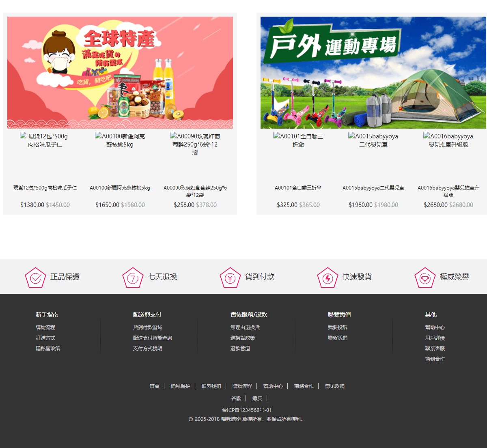Click the 權威榮譽 trophy badge icon
This screenshot has width=487, height=448.
tap(425, 277)
